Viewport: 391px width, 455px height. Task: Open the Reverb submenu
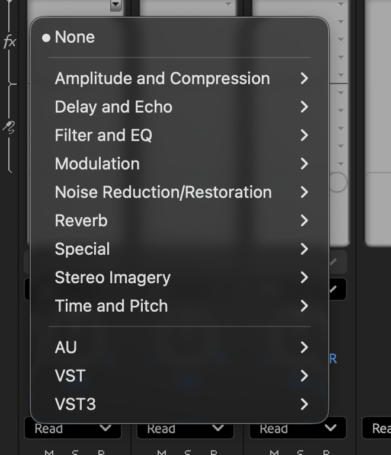click(x=180, y=220)
